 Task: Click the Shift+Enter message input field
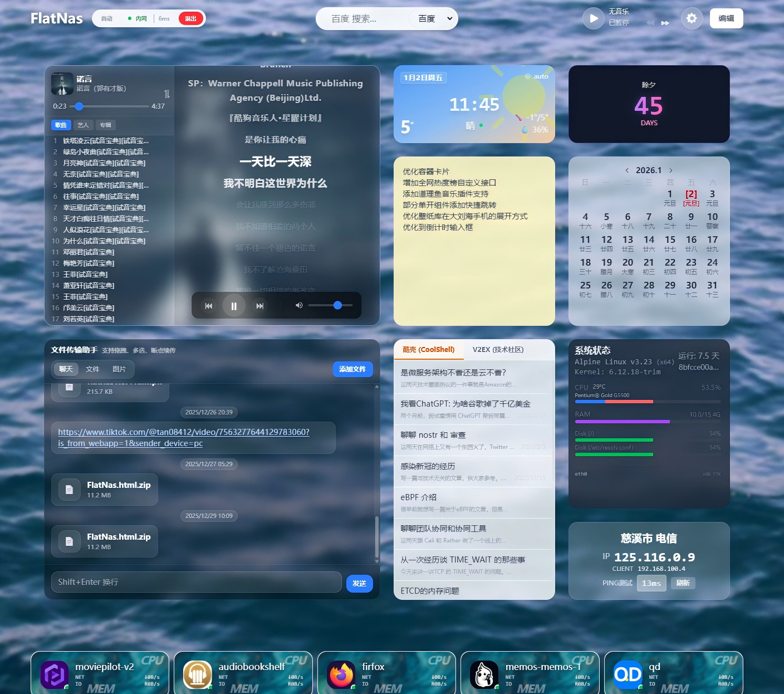coord(196,582)
